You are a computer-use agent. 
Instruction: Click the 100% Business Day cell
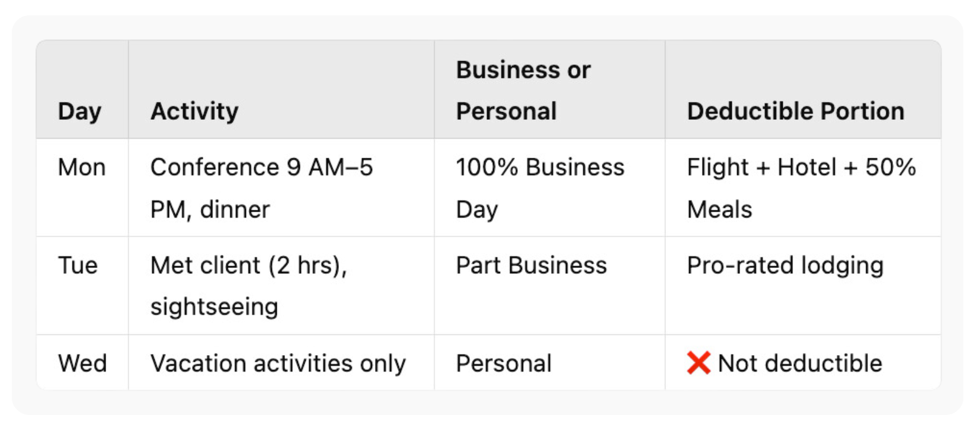click(540, 188)
